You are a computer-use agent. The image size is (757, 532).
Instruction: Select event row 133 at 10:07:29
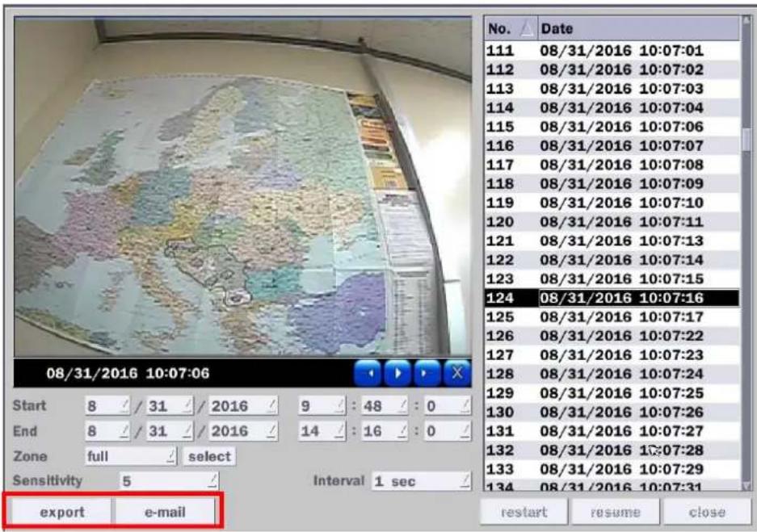point(612,469)
